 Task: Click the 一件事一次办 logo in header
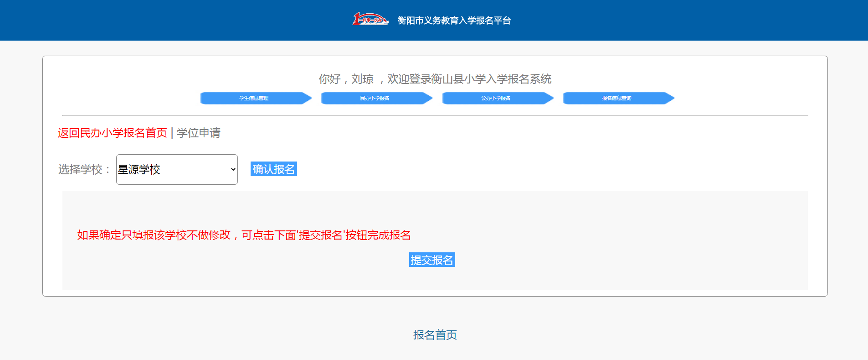pyautogui.click(x=370, y=20)
